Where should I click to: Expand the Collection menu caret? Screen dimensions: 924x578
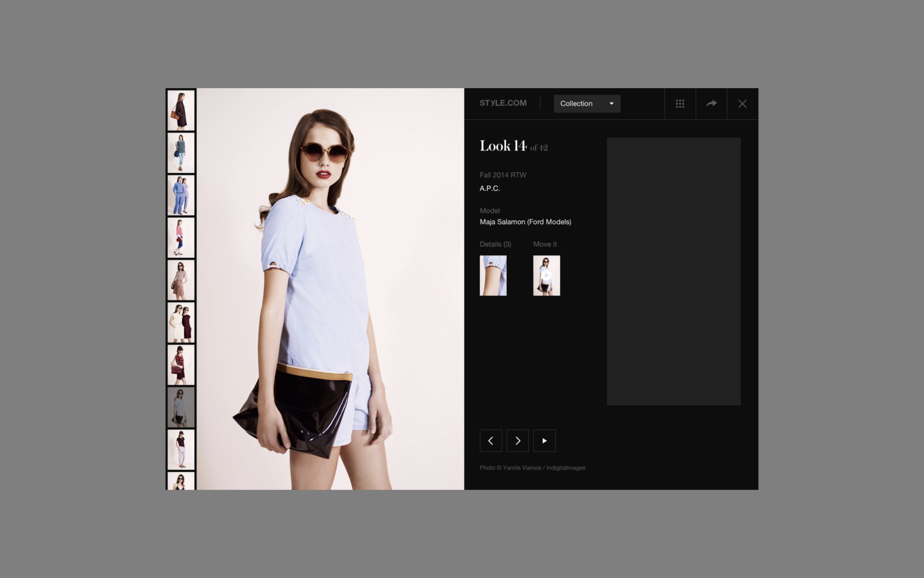coord(611,104)
